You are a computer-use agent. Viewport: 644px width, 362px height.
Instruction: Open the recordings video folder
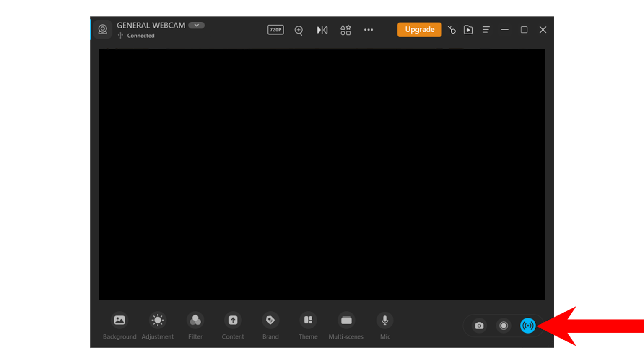pyautogui.click(x=468, y=30)
